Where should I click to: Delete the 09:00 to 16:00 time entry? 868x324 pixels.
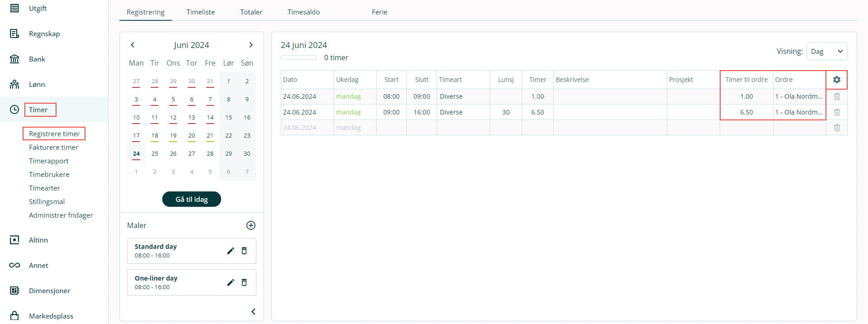coord(837,112)
